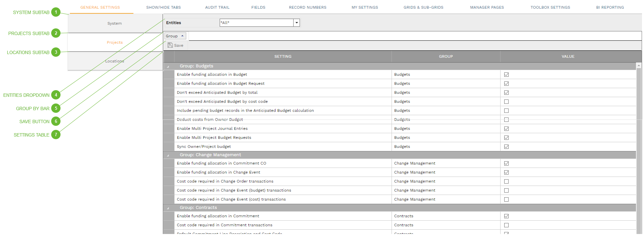Toggle Enable funding allocation in Change Event
Image resolution: width=644 pixels, height=235 pixels.
pos(506,172)
